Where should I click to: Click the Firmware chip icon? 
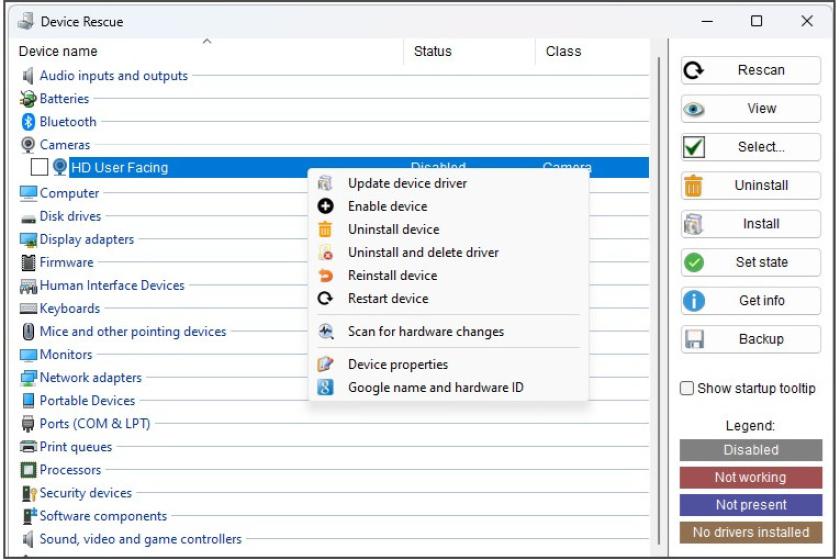click(x=28, y=263)
